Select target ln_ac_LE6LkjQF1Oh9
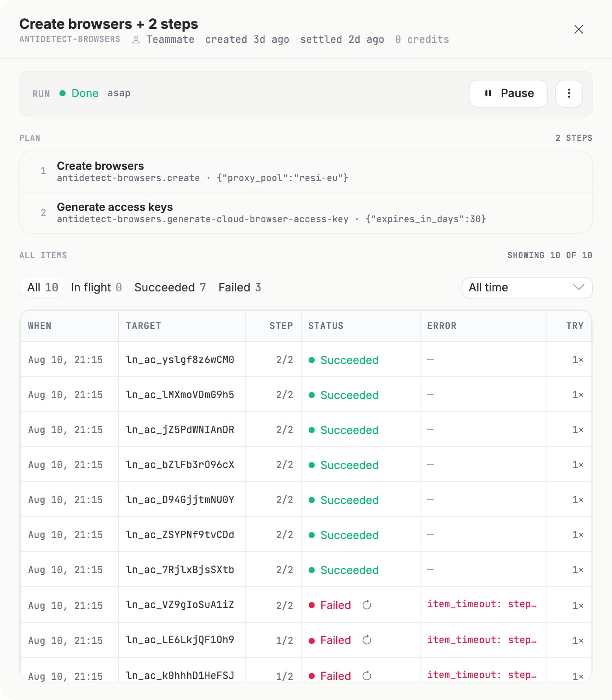Viewport: 612px width, 700px height. tap(180, 640)
